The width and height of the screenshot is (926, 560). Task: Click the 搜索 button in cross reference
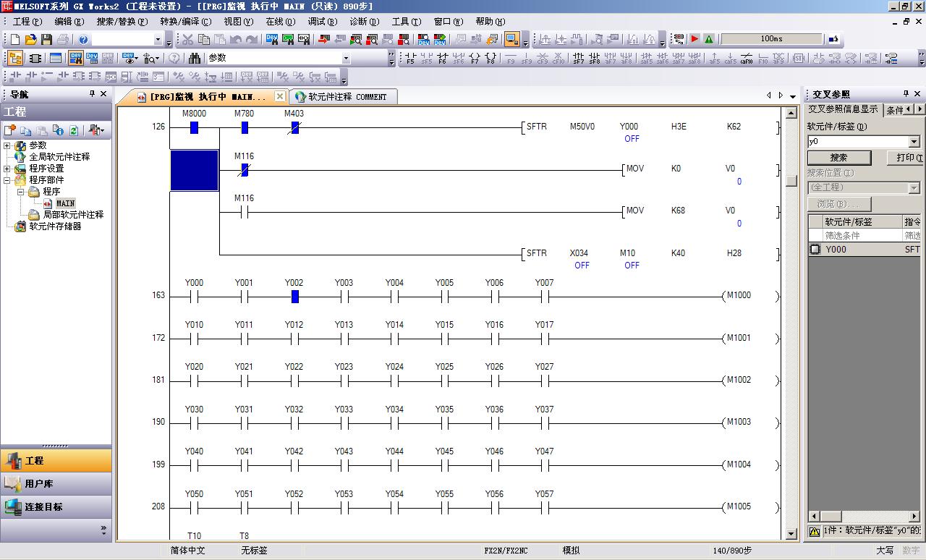[838, 158]
